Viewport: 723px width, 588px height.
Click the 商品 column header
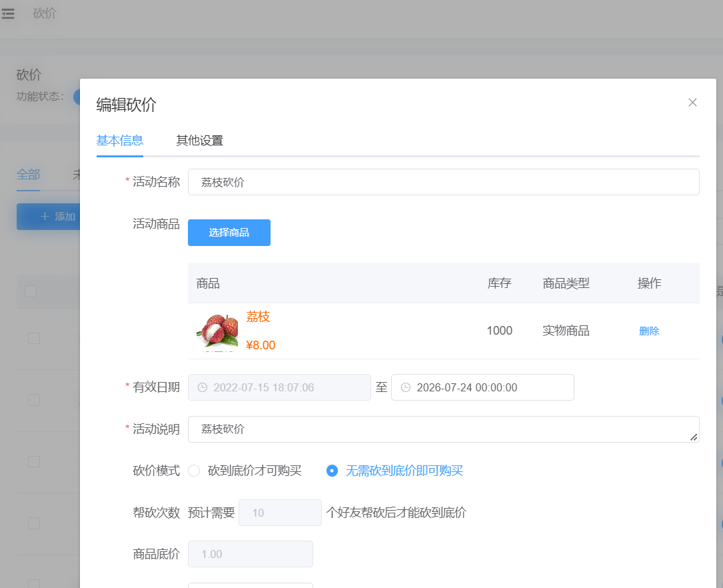[208, 283]
